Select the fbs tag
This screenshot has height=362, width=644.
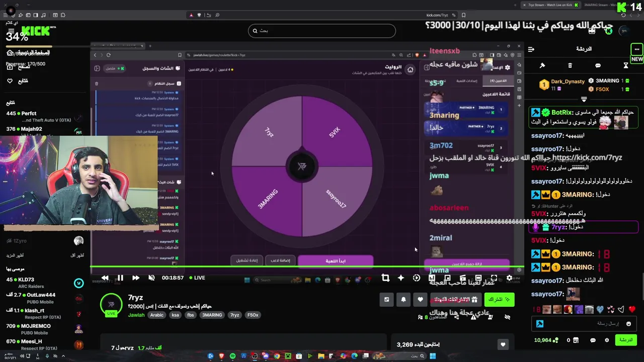click(191, 315)
